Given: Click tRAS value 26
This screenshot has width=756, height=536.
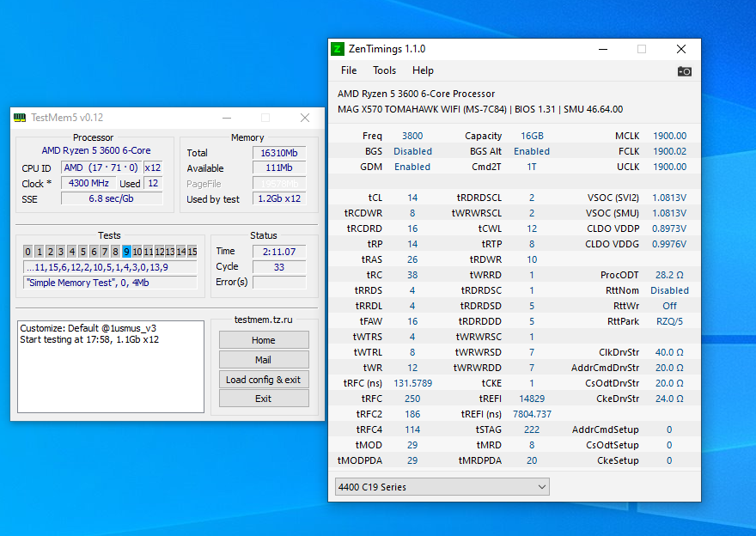Looking at the screenshot, I should click(412, 259).
